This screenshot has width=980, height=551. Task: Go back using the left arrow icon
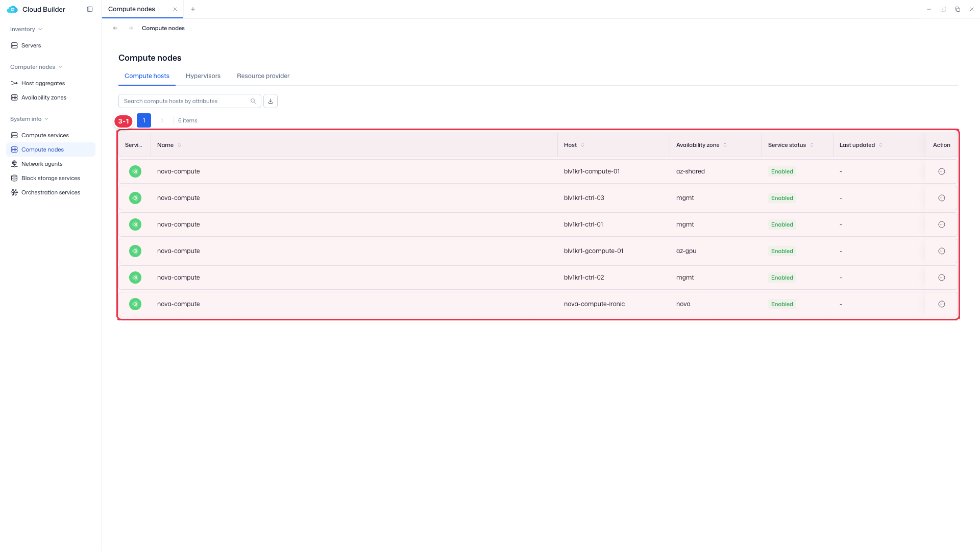coord(115,28)
